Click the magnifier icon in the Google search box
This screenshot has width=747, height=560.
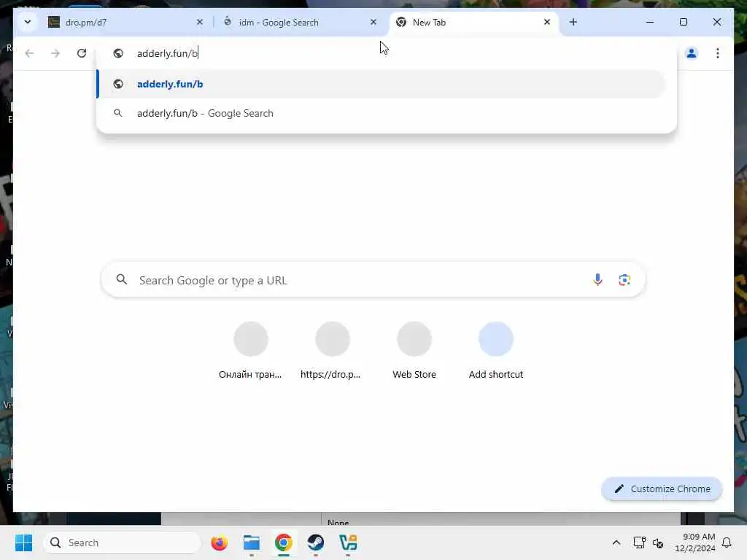coord(122,279)
